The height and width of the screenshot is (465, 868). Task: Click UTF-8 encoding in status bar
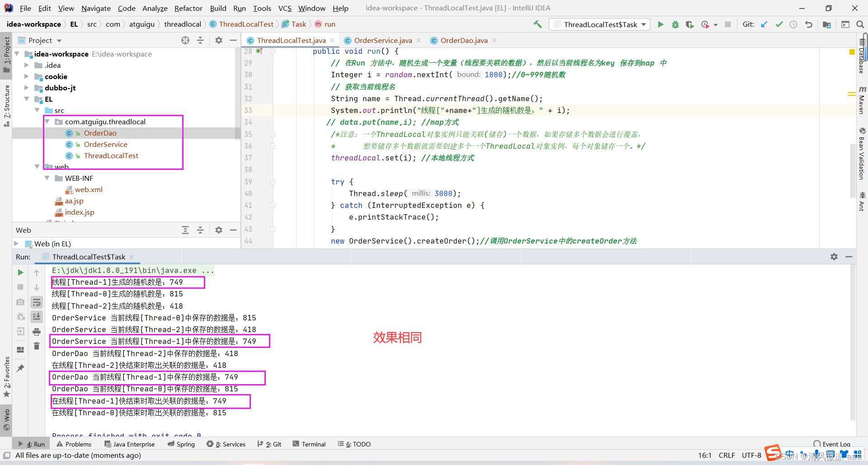point(751,455)
